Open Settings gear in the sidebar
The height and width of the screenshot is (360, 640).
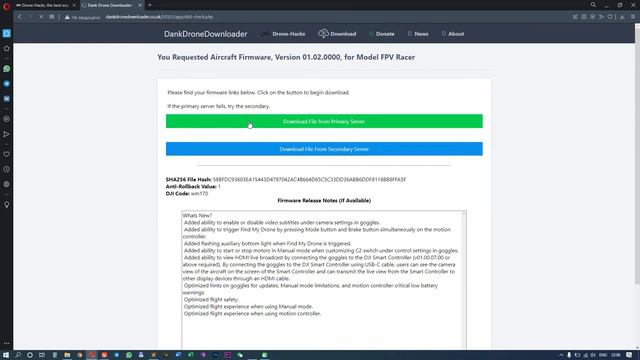[7, 184]
